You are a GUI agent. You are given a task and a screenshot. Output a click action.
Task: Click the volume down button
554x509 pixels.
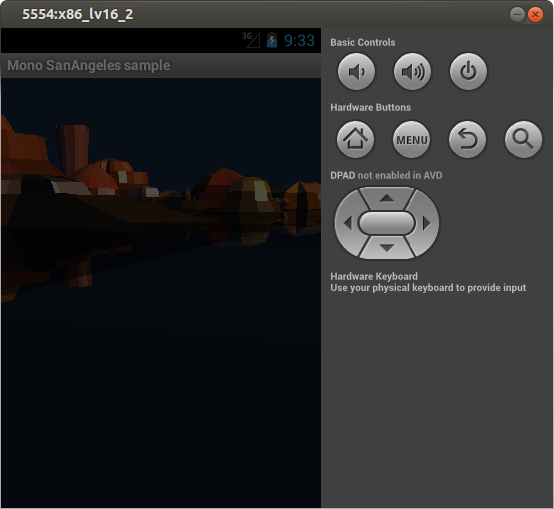point(356,71)
